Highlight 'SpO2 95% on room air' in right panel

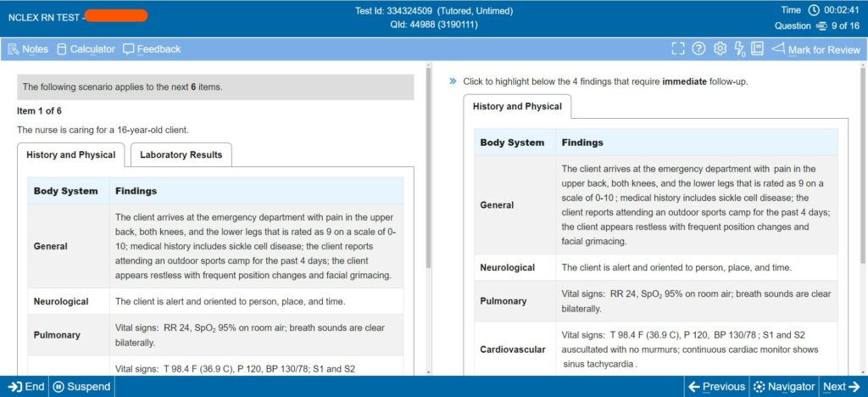(685, 294)
